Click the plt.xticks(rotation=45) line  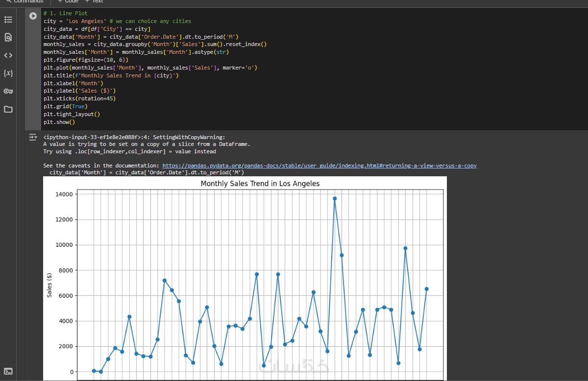point(80,98)
